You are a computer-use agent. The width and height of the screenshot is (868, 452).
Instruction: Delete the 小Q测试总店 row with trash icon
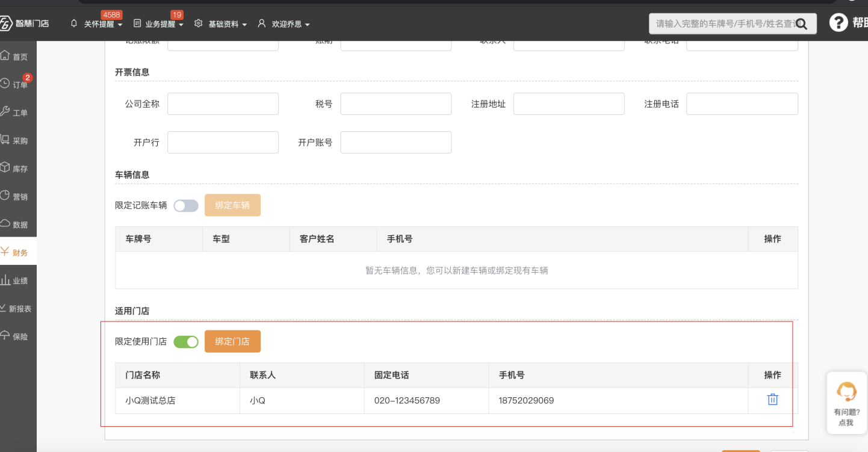tap(772, 400)
